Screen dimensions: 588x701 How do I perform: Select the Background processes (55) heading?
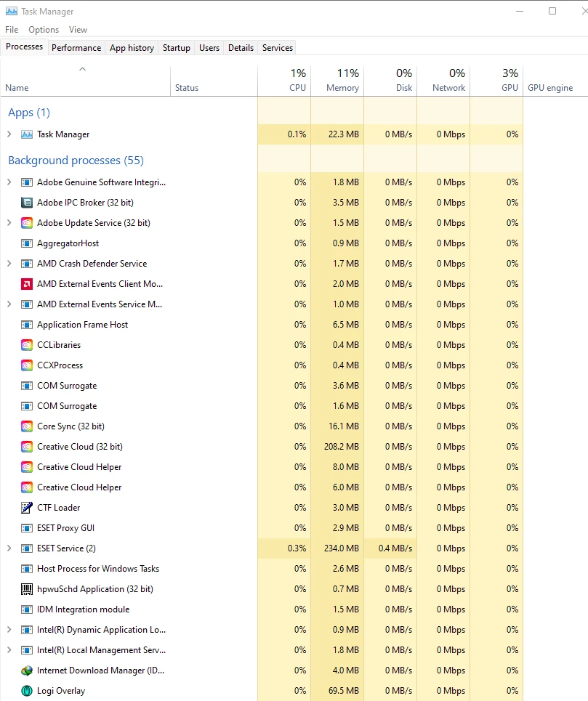click(x=76, y=161)
